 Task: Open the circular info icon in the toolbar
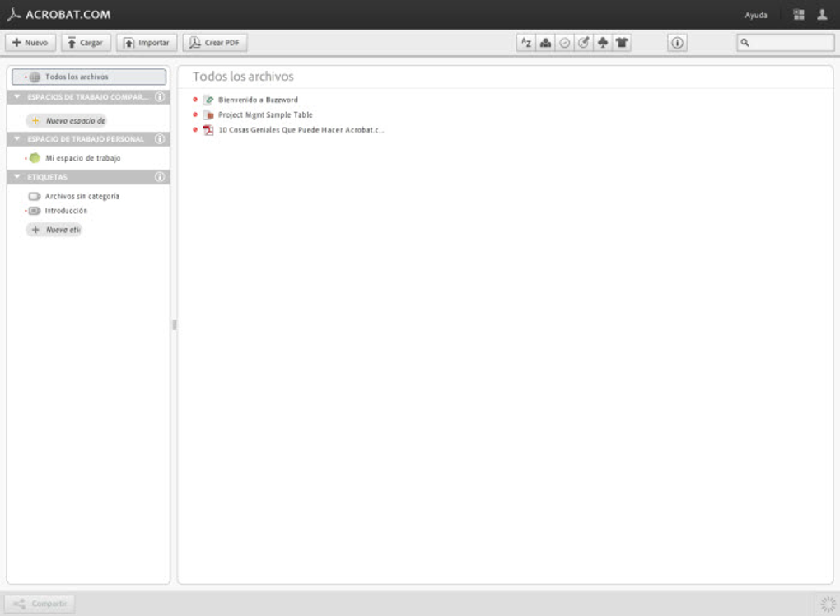pos(678,42)
